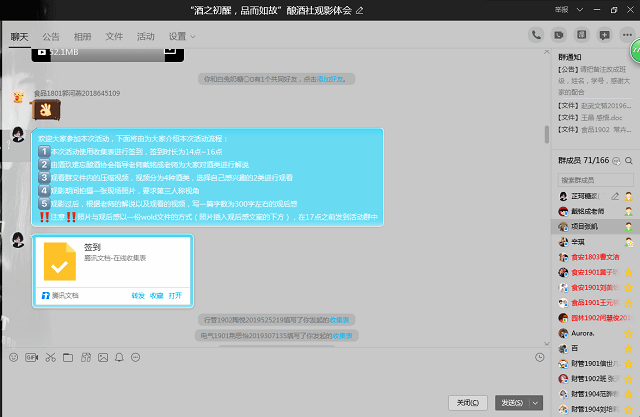This screenshot has height=417, width=640.
Task: Open the GIF sticker panel
Action: (31, 357)
